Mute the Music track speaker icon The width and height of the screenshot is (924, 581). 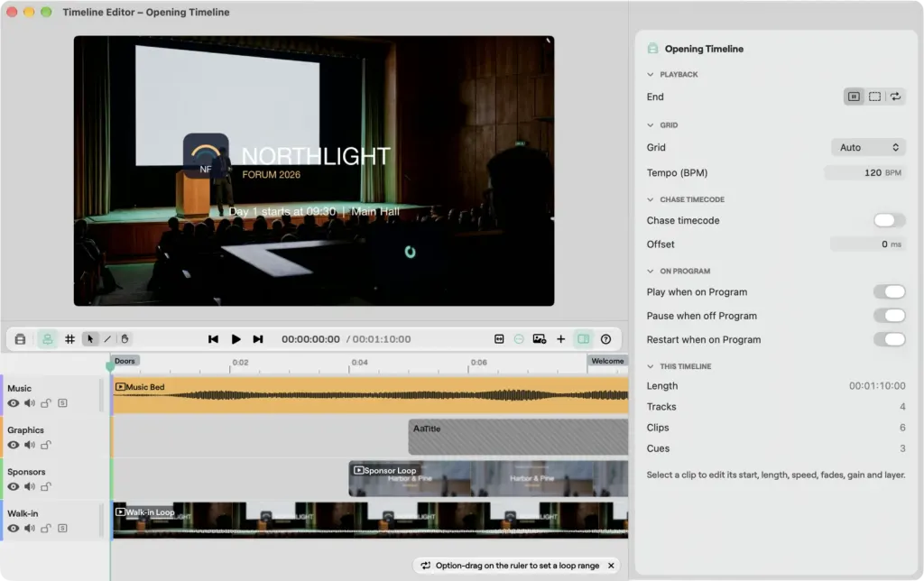(x=30, y=403)
